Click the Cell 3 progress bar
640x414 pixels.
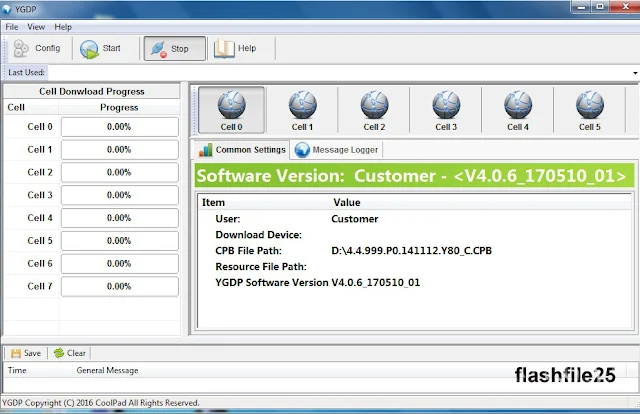(x=120, y=195)
